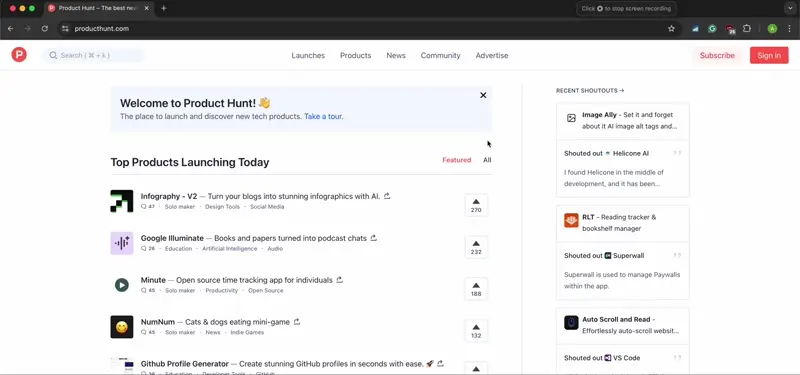Switch to the Featured products filter

coord(457,160)
